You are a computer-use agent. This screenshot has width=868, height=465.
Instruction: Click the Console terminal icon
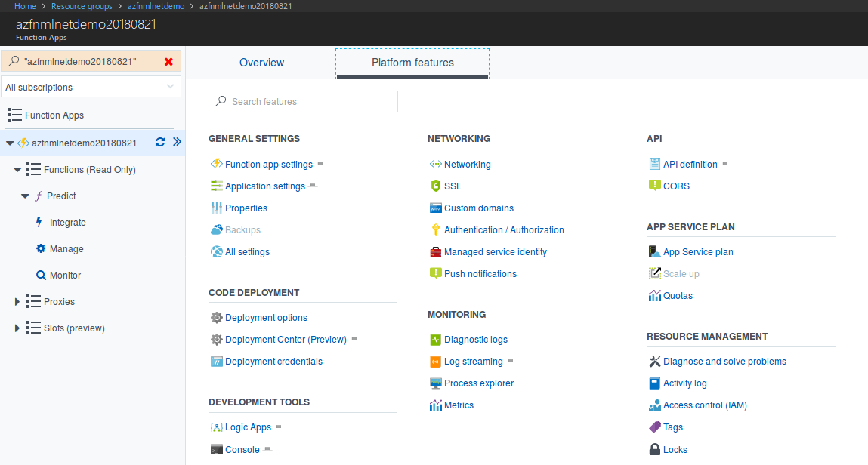(216, 449)
